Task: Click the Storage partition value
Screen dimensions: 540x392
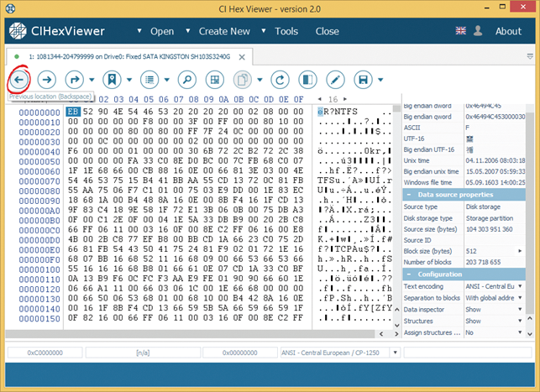Action: pos(490,218)
